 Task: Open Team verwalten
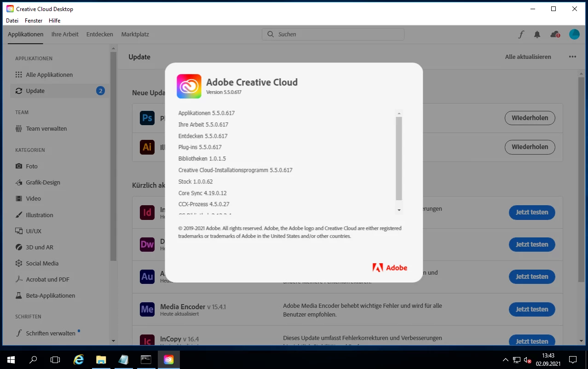click(x=59, y=128)
